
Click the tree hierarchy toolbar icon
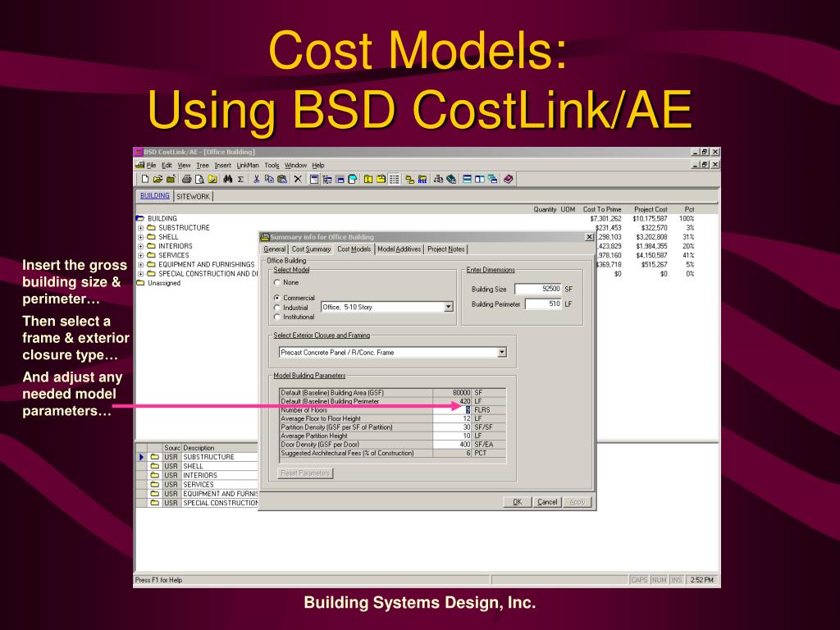click(x=326, y=179)
